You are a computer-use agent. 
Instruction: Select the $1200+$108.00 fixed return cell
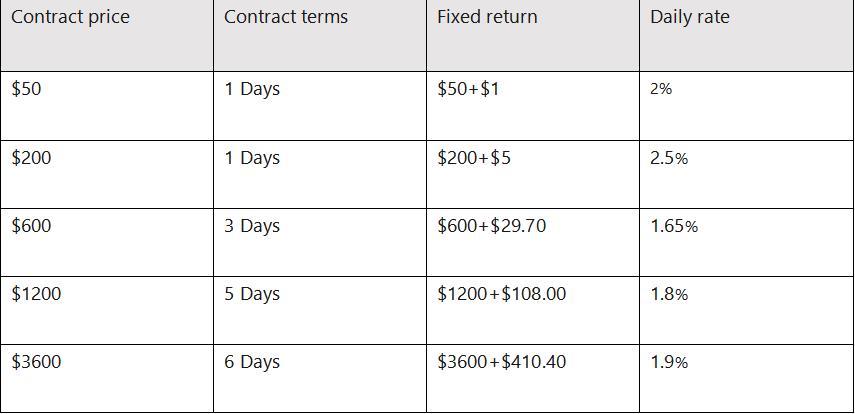(x=502, y=294)
